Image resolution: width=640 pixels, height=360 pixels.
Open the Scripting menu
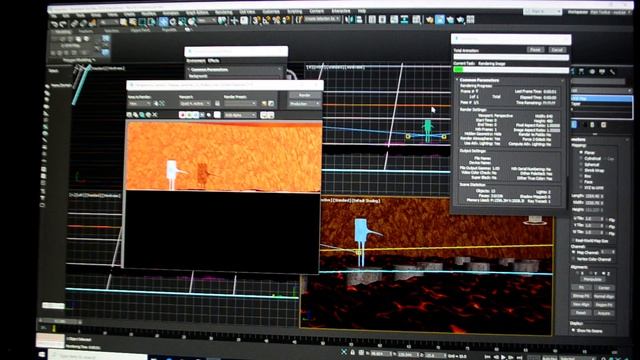pos(294,11)
